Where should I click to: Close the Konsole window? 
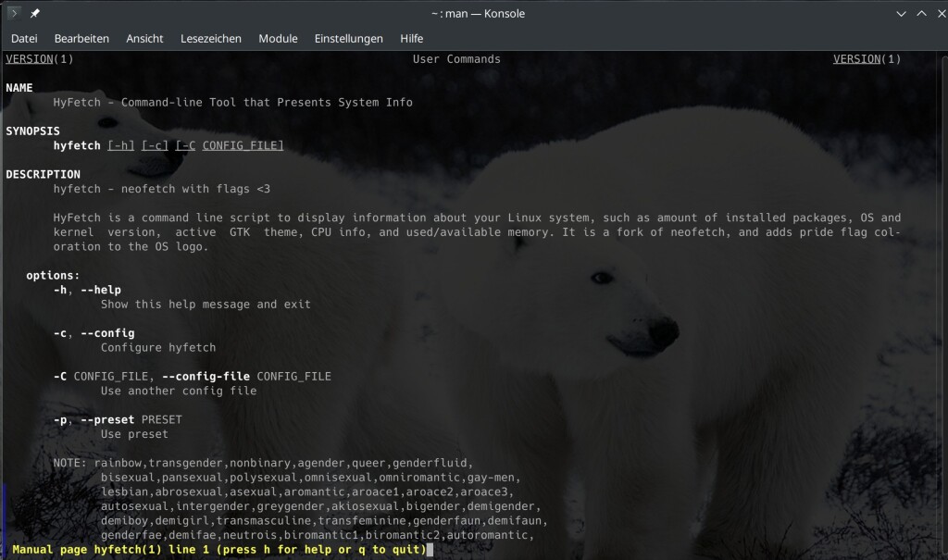click(x=942, y=13)
